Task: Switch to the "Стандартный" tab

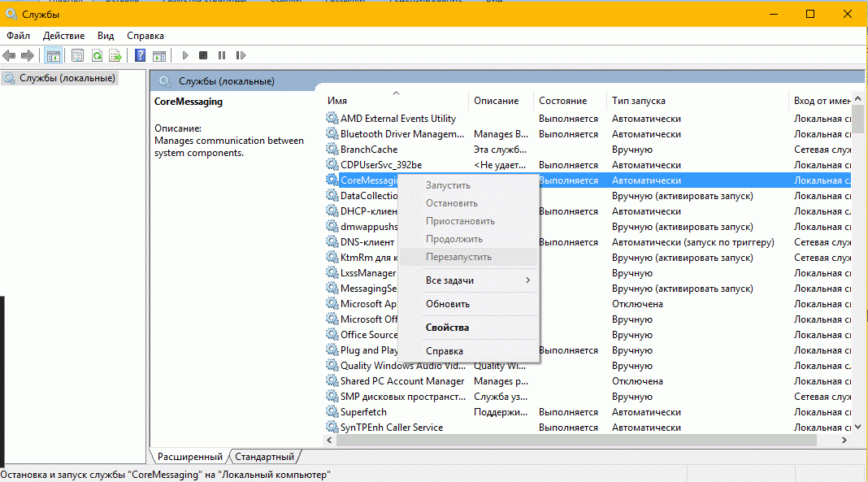Action: (x=266, y=457)
